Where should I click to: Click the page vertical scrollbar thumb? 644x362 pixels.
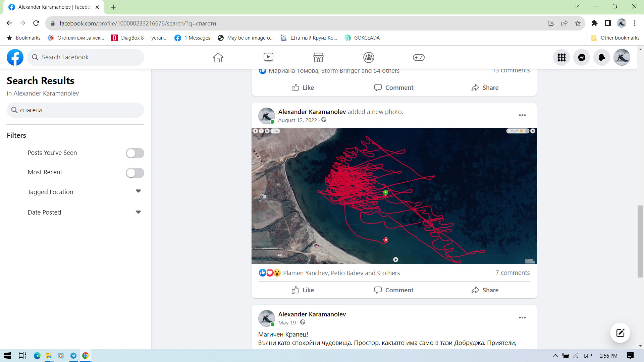pos(640,241)
